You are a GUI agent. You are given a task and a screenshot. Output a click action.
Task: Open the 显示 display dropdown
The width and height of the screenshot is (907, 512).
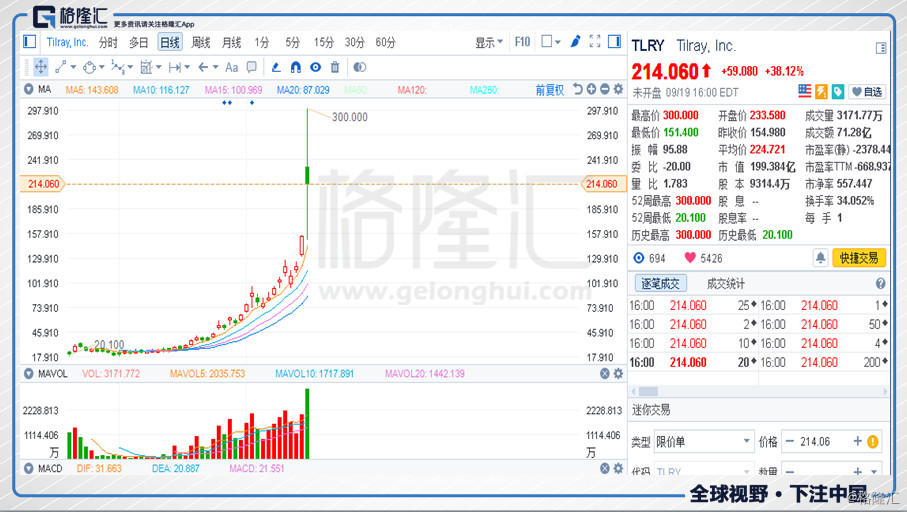point(489,42)
